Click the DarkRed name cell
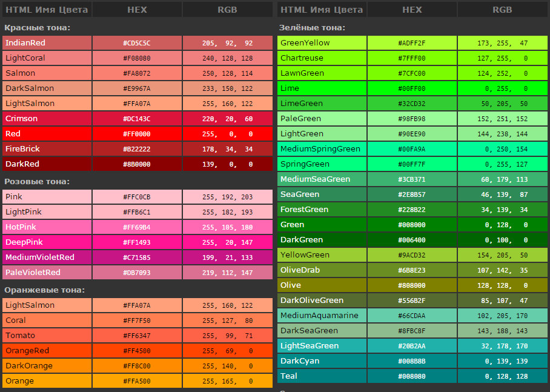 coord(47,164)
